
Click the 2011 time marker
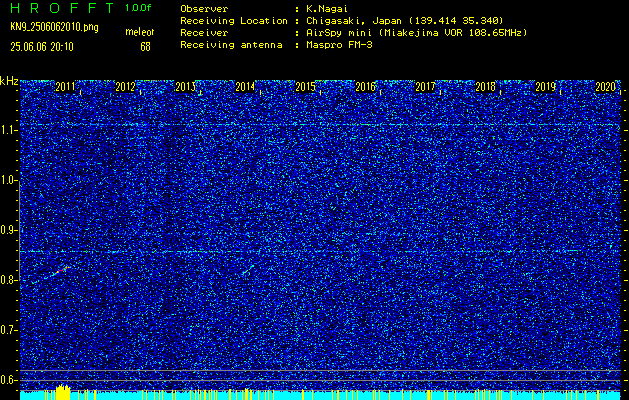coord(65,87)
